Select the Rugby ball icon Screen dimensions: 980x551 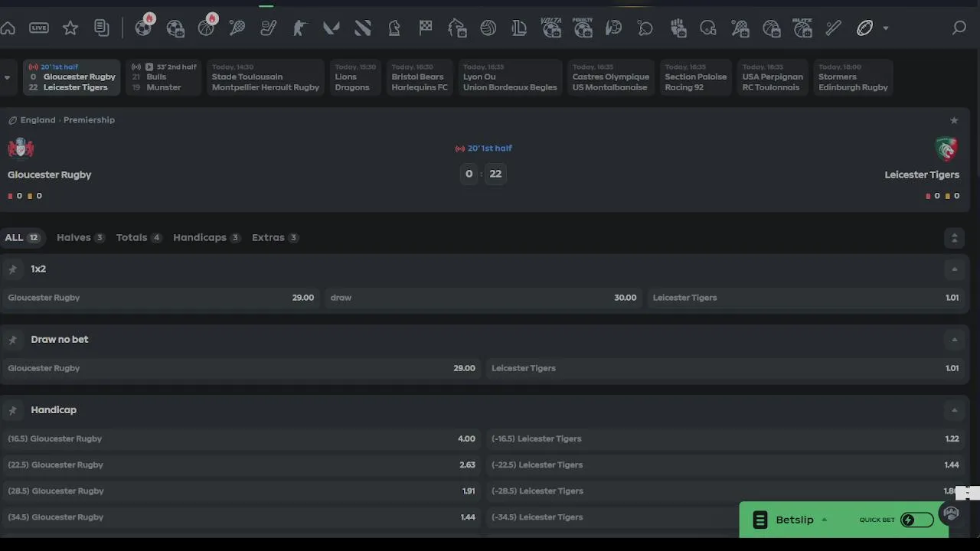[x=865, y=28]
